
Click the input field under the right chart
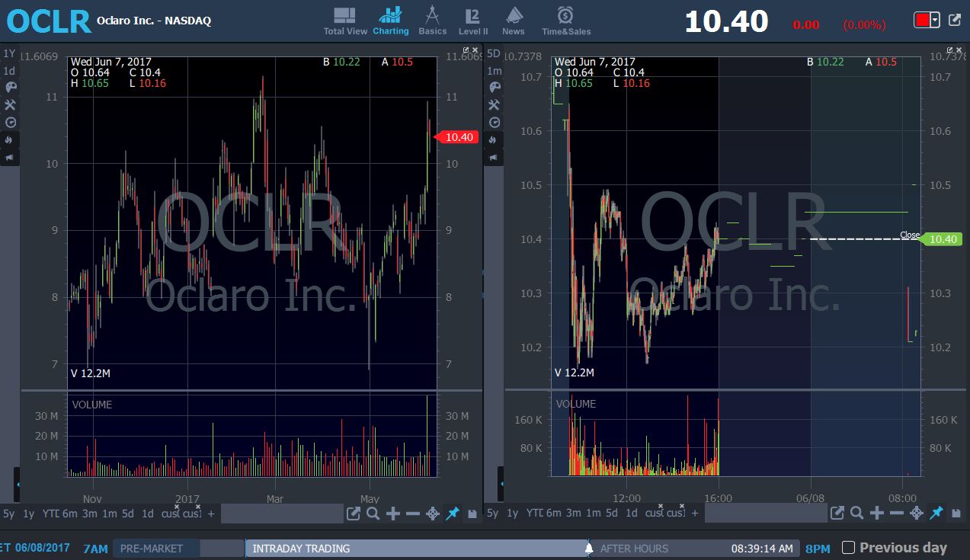click(765, 514)
